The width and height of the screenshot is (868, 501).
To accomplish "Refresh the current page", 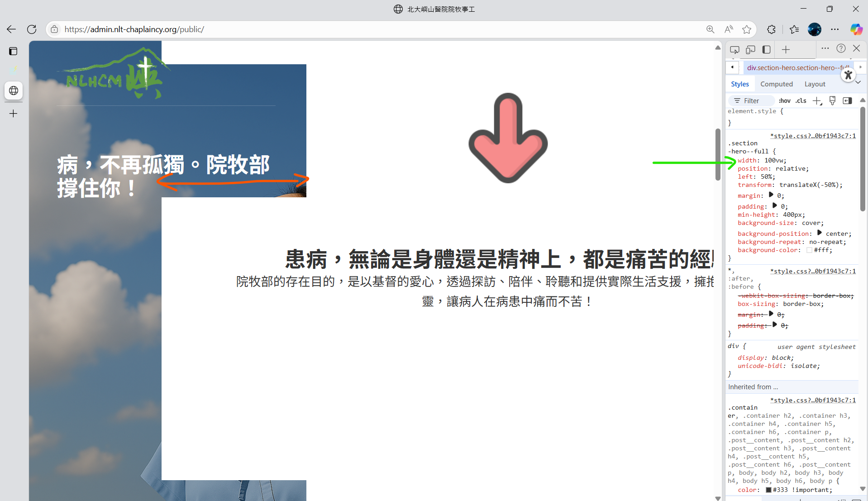I will click(x=32, y=29).
